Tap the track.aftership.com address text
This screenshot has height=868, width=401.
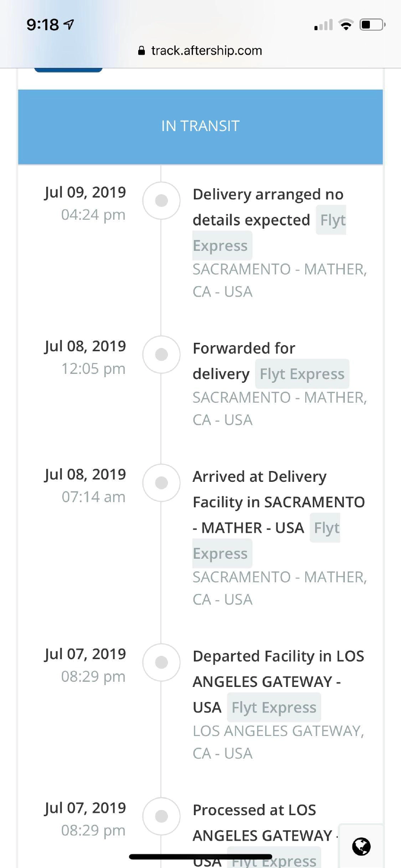click(x=207, y=51)
